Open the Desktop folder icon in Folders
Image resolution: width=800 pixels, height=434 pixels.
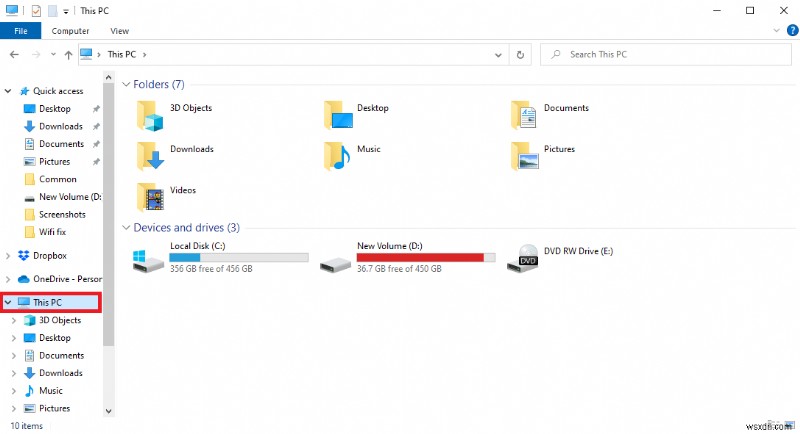(338, 115)
